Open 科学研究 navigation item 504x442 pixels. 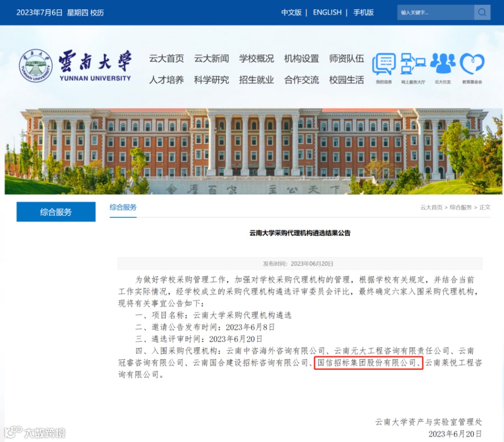211,80
